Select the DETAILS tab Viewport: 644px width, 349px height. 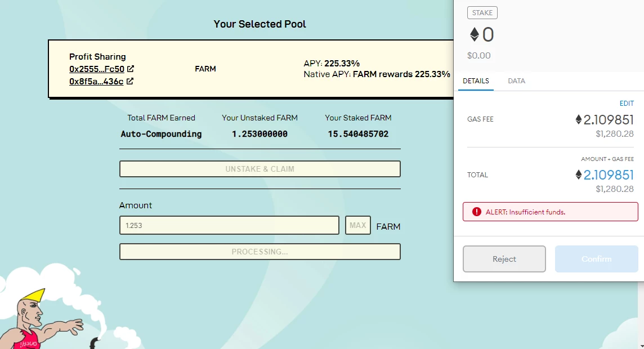pos(476,81)
